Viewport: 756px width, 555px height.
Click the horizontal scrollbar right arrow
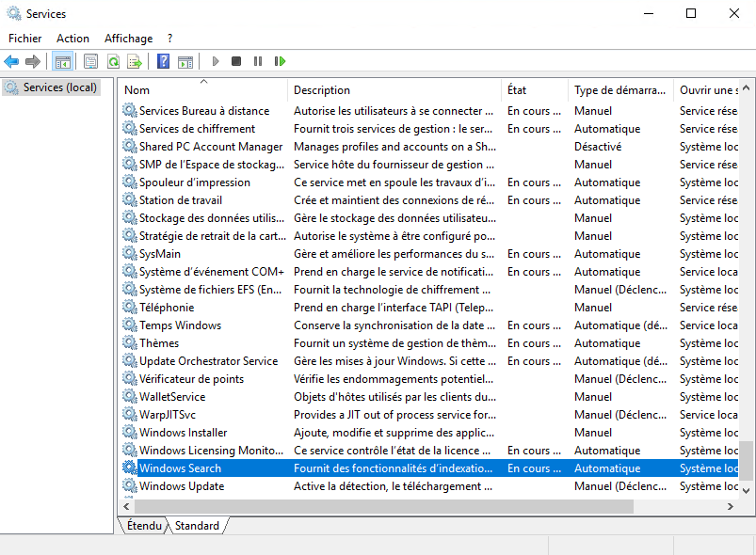[x=731, y=506]
